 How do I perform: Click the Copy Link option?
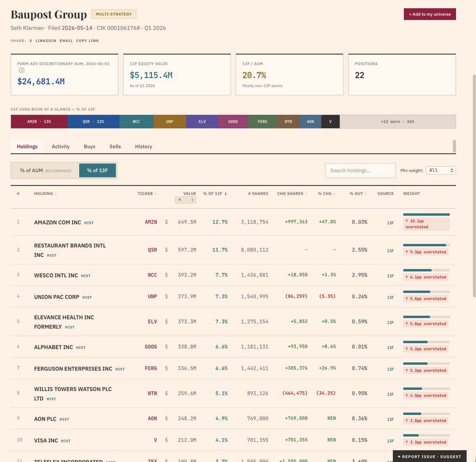pos(88,40)
